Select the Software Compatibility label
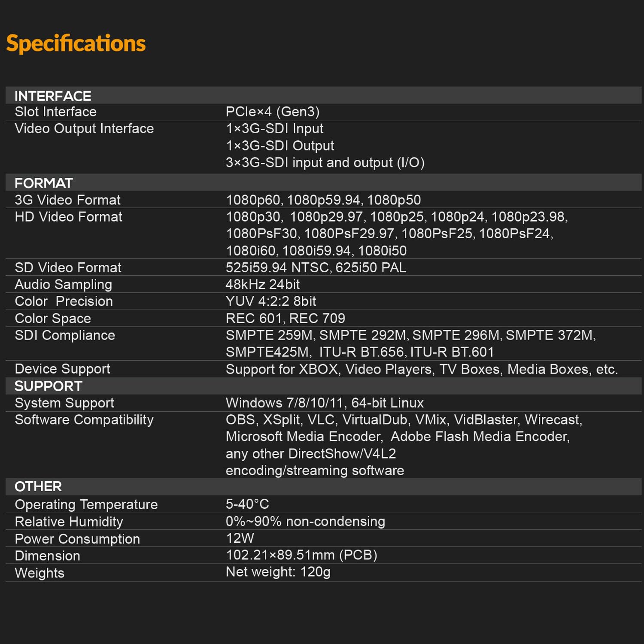This screenshot has height=644, width=644. (x=85, y=419)
